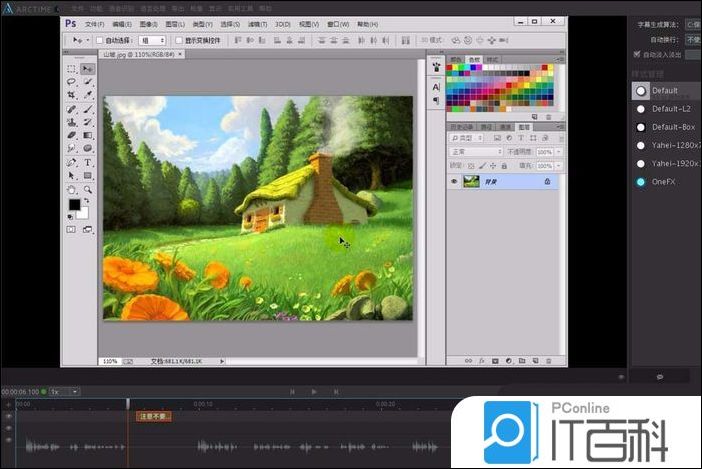702x469 pixels.
Task: Expand the 1x playback speed dropdown
Action: (x=65, y=391)
